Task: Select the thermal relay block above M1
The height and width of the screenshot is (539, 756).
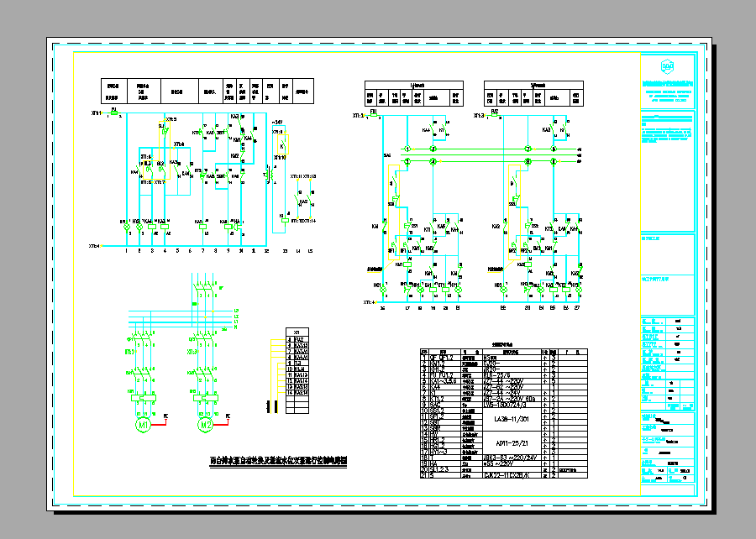Action: point(144,398)
